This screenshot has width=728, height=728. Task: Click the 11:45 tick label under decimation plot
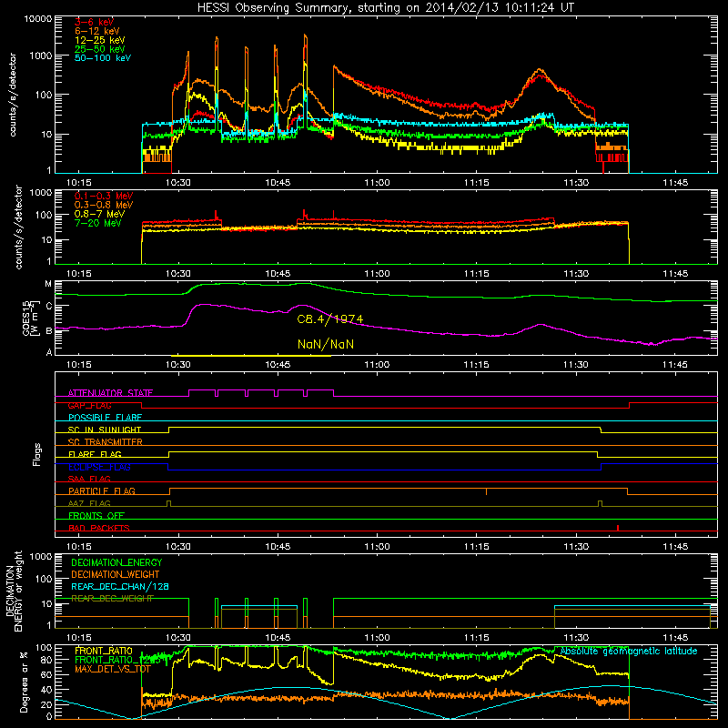(675, 637)
